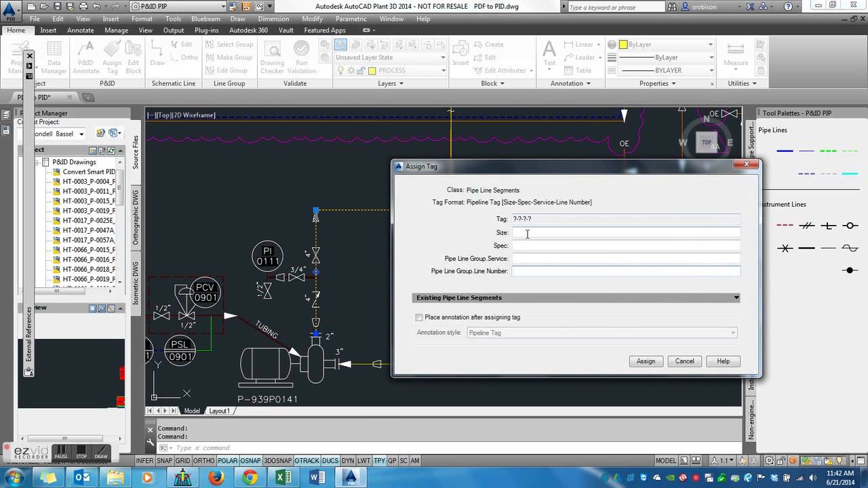Viewport: 868px width, 488px height.
Task: Open the Source Files side tab
Action: [x=136, y=152]
